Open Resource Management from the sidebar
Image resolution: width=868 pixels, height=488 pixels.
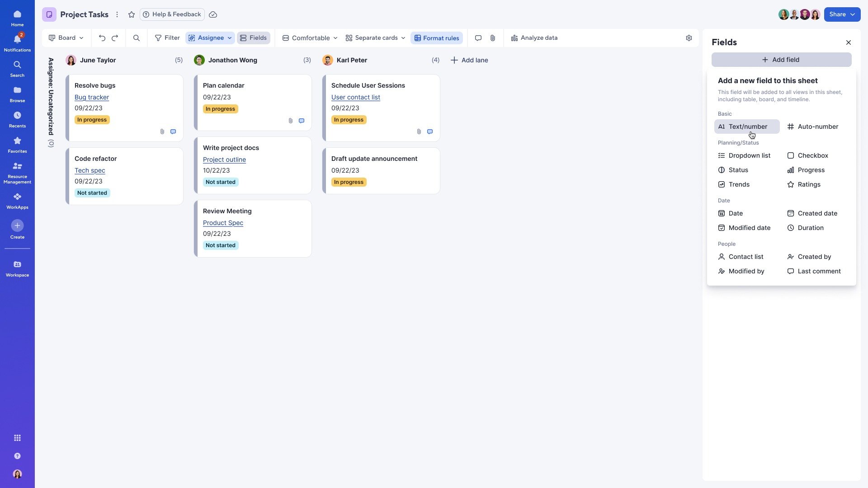pyautogui.click(x=17, y=172)
